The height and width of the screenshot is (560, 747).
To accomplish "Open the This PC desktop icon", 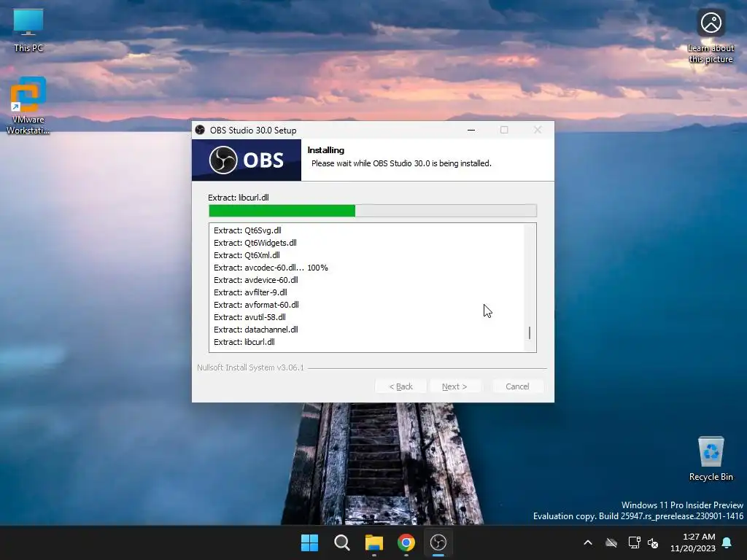I will 28,30.
